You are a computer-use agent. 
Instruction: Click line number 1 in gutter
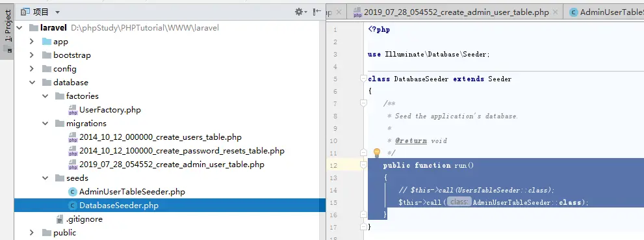[335, 29]
